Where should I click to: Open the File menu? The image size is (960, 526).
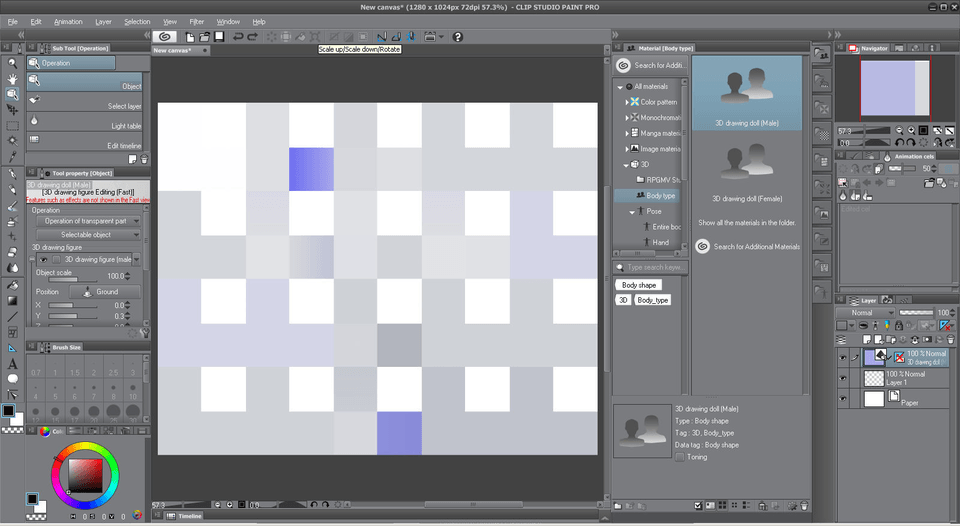click(x=12, y=21)
